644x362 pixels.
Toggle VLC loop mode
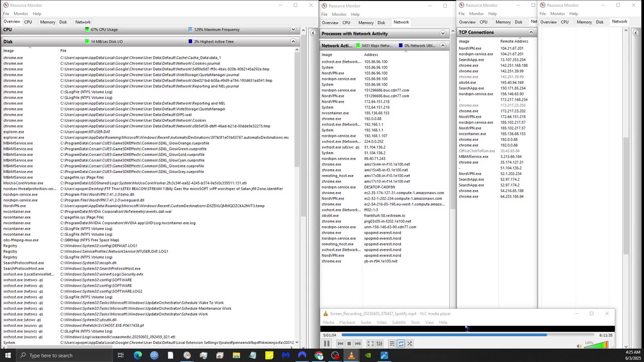click(x=401, y=344)
